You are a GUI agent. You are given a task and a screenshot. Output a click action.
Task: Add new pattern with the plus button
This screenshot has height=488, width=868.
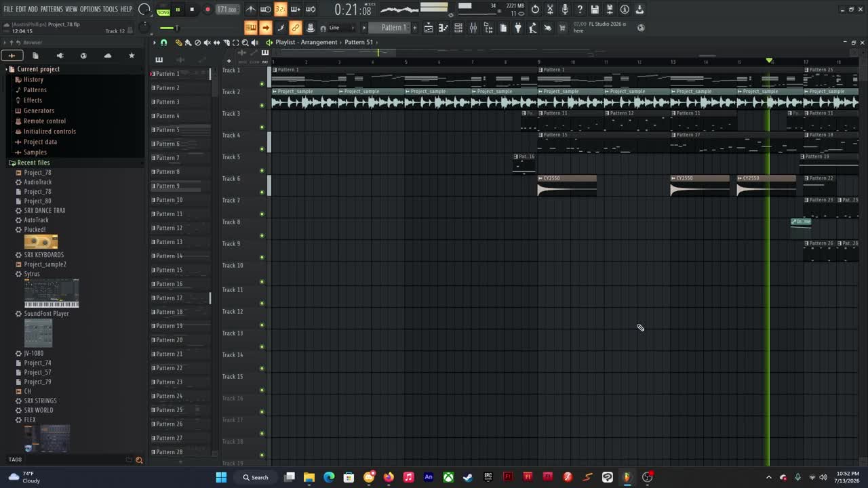click(x=415, y=28)
